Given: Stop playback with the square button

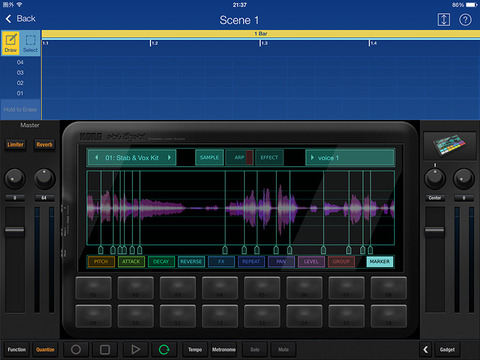Looking at the screenshot, I should coord(105,349).
